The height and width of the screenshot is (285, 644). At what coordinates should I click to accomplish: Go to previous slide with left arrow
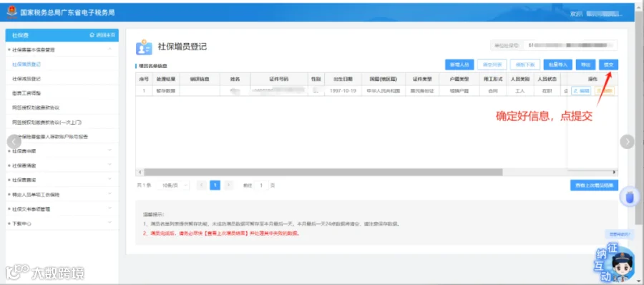(14, 142)
